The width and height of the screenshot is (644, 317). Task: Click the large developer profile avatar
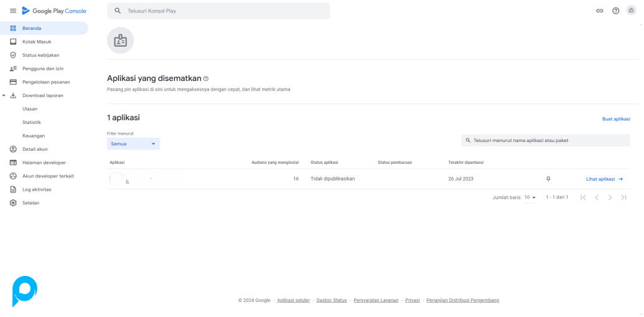pos(120,40)
